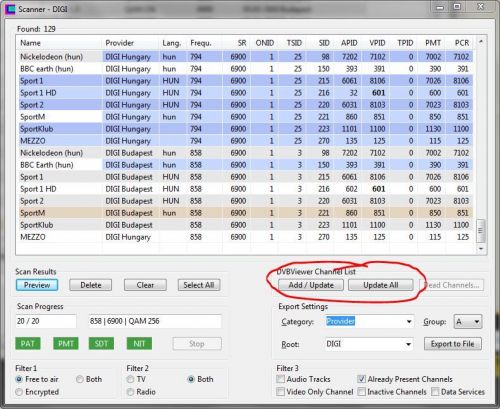Open the Group dropdown

(x=468, y=321)
